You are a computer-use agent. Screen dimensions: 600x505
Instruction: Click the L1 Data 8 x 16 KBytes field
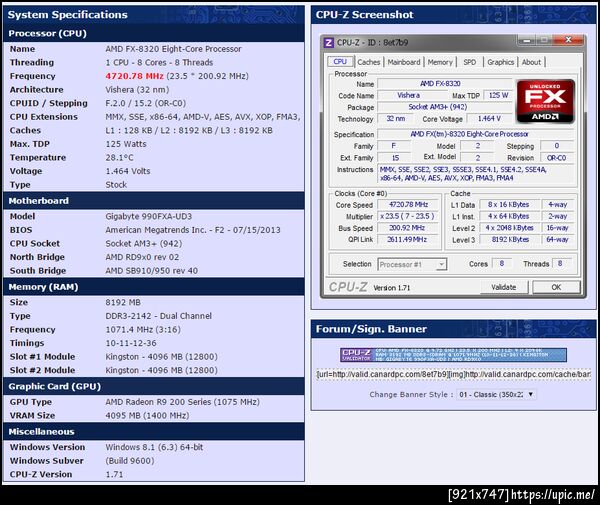[510, 205]
